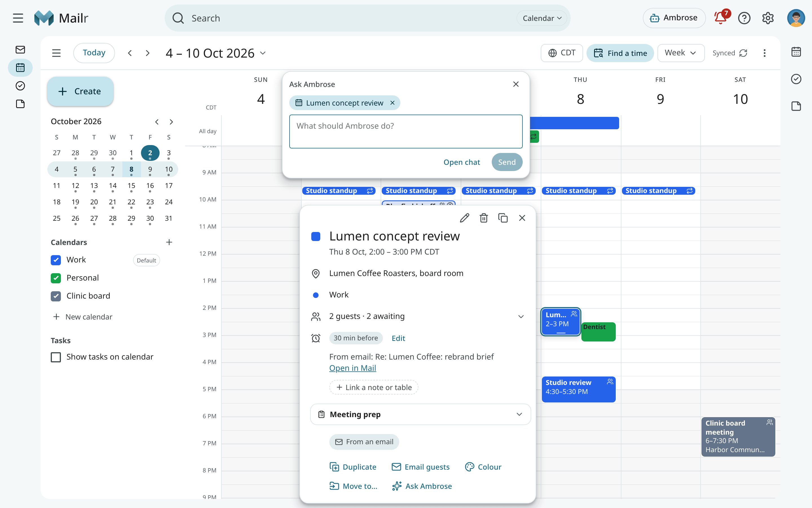
Task: Expand the date range picker chevron
Action: coord(263,53)
